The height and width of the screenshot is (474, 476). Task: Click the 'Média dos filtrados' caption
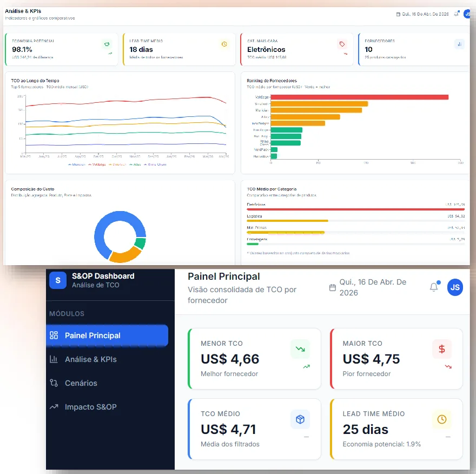(230, 444)
